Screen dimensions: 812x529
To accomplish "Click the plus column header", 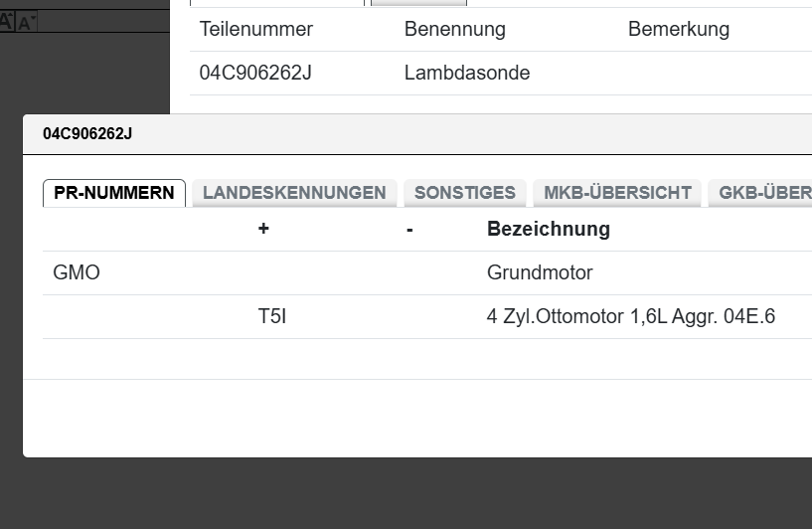I will (x=263, y=230).
